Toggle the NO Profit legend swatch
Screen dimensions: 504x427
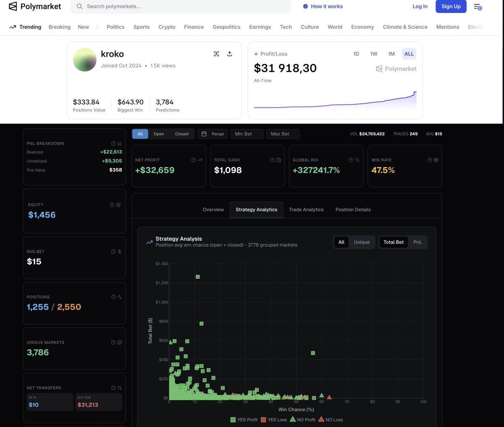click(x=293, y=419)
